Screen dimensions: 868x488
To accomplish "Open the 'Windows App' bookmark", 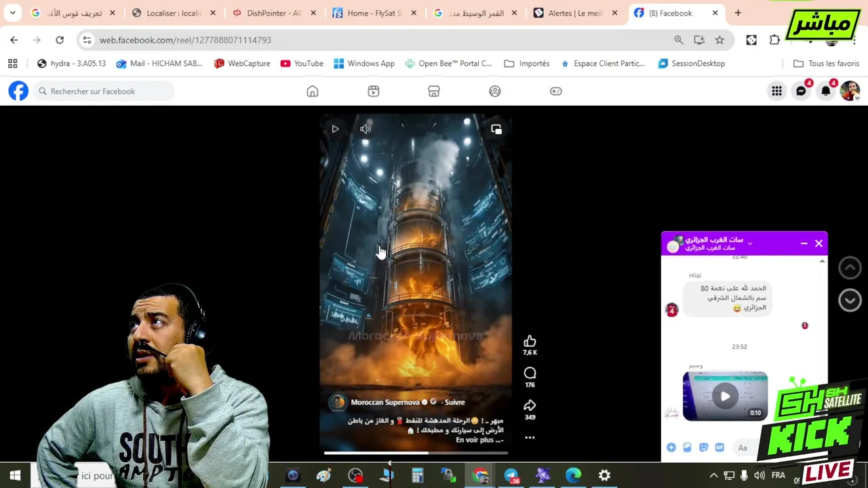I will [363, 63].
